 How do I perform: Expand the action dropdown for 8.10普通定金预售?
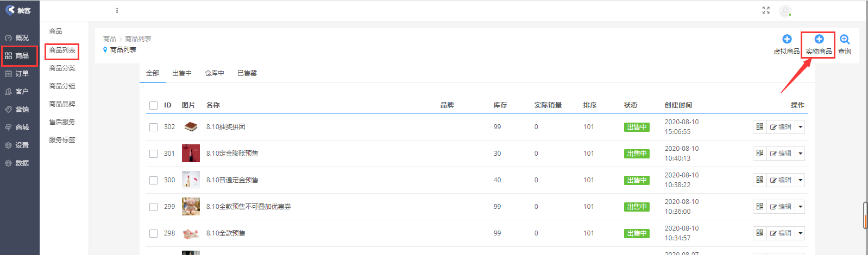tap(800, 180)
